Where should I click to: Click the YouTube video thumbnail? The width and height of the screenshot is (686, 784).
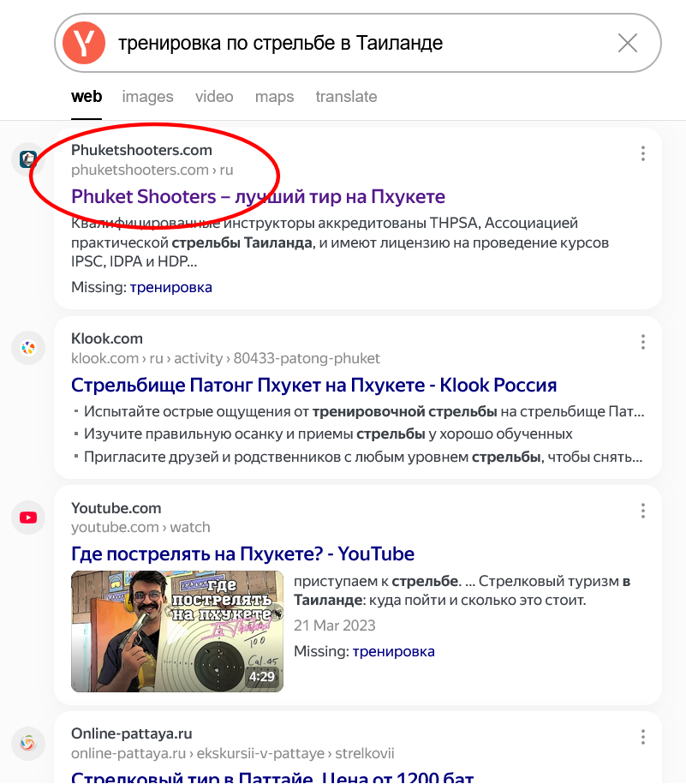pos(177,631)
